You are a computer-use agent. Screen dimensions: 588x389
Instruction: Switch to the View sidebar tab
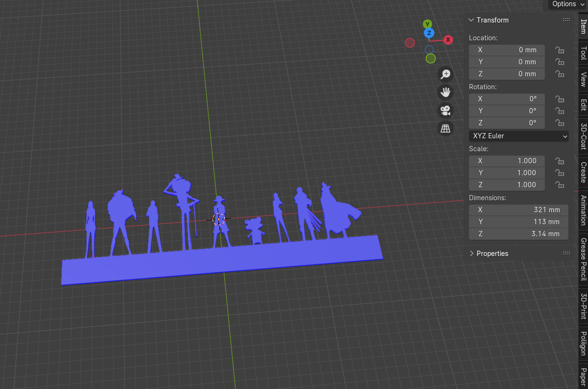pyautogui.click(x=583, y=79)
